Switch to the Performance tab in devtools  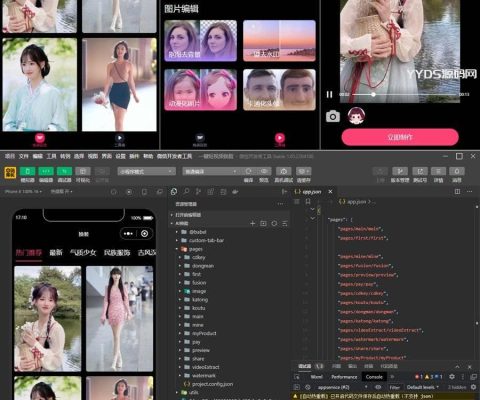[344, 377]
